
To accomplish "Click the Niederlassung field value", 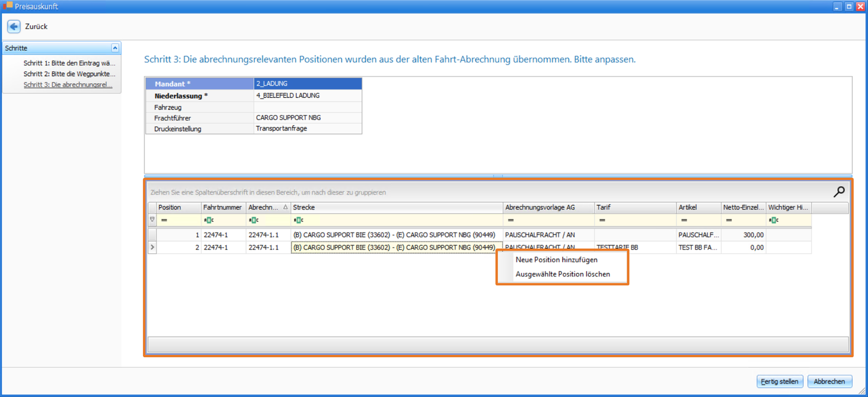I will coord(307,96).
